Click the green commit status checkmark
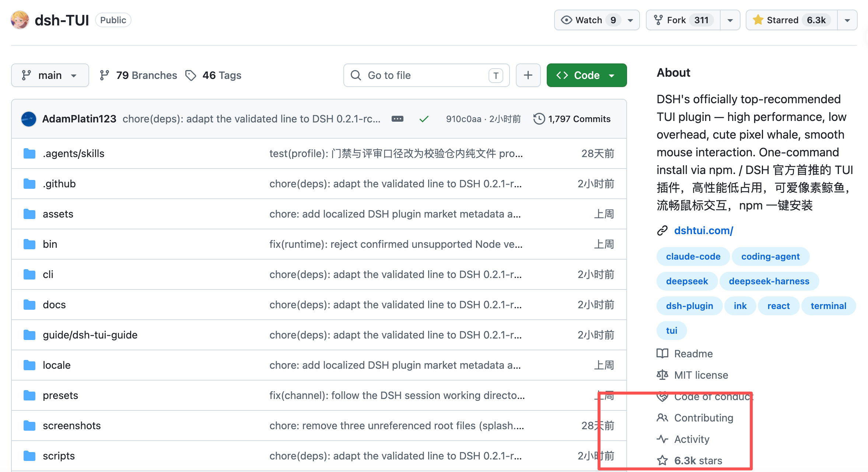Viewport: 868px width, 472px height. point(424,119)
